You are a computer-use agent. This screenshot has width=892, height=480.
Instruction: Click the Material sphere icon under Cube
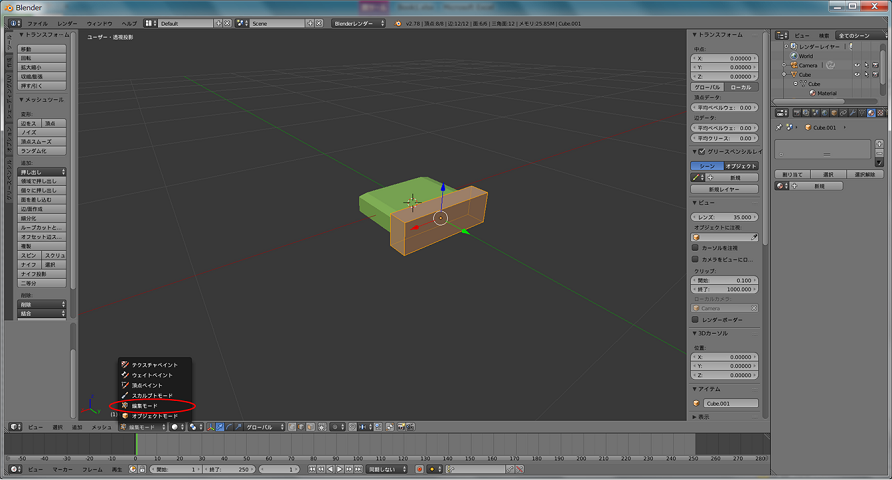(812, 93)
